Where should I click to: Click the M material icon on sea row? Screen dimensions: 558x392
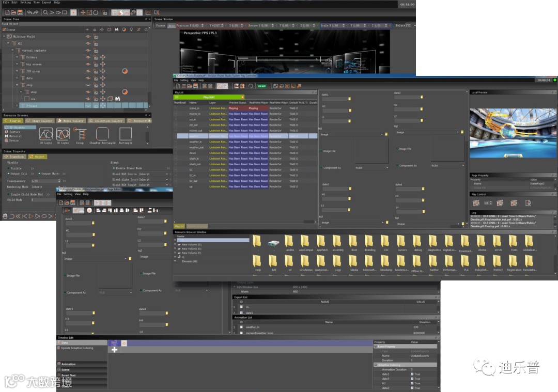(x=117, y=99)
